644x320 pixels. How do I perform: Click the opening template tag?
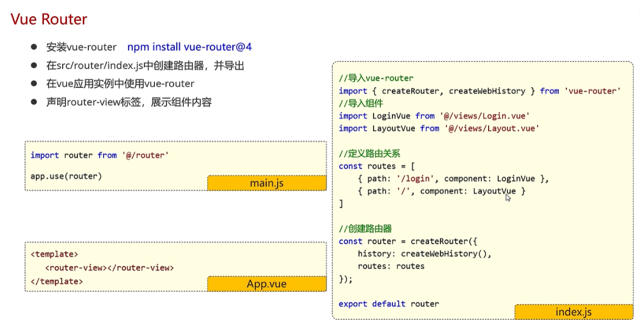click(54, 254)
